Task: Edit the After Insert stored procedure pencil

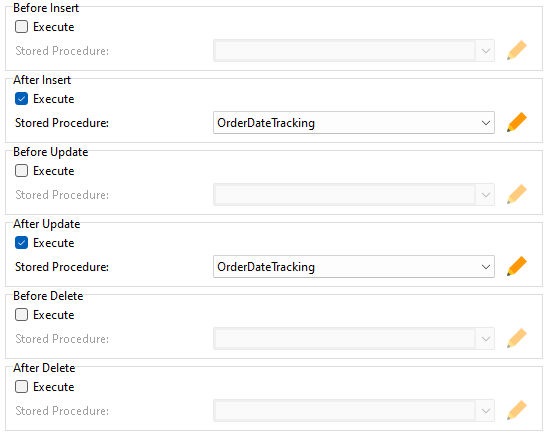Action: pos(517,122)
